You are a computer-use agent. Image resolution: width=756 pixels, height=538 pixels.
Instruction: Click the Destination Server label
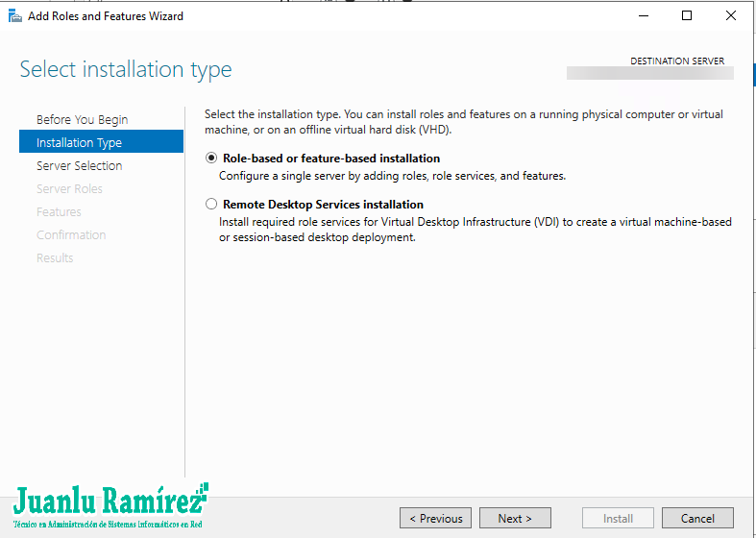pyautogui.click(x=677, y=61)
